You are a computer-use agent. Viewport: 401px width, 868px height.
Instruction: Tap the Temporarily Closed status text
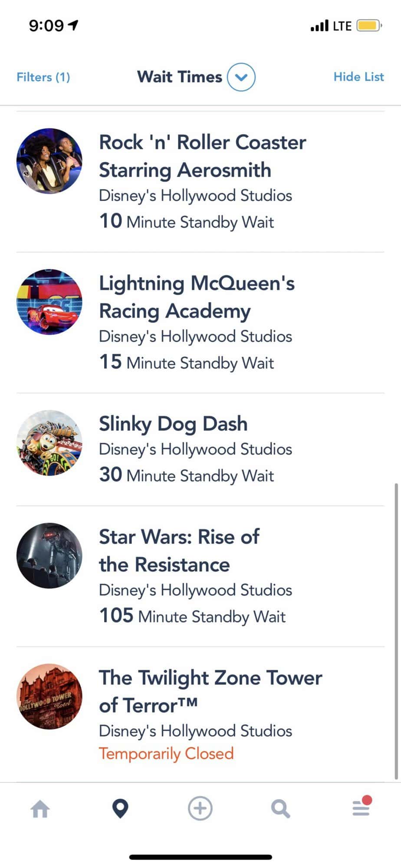click(x=166, y=754)
